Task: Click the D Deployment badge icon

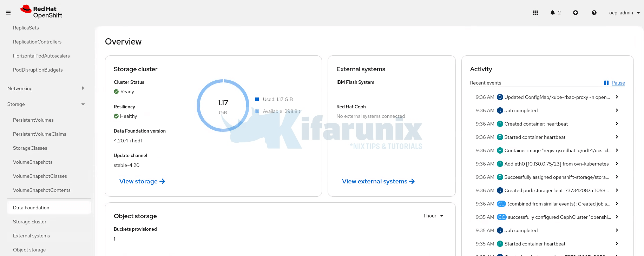Action: click(500, 97)
